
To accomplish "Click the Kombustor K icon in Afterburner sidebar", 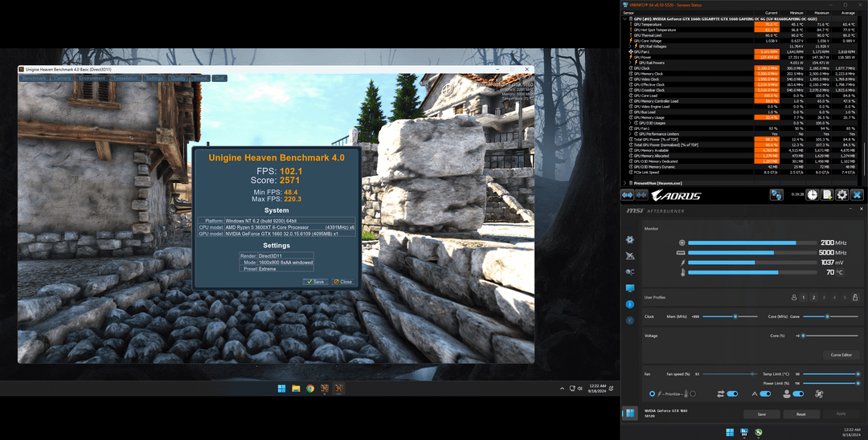I will (x=629, y=320).
